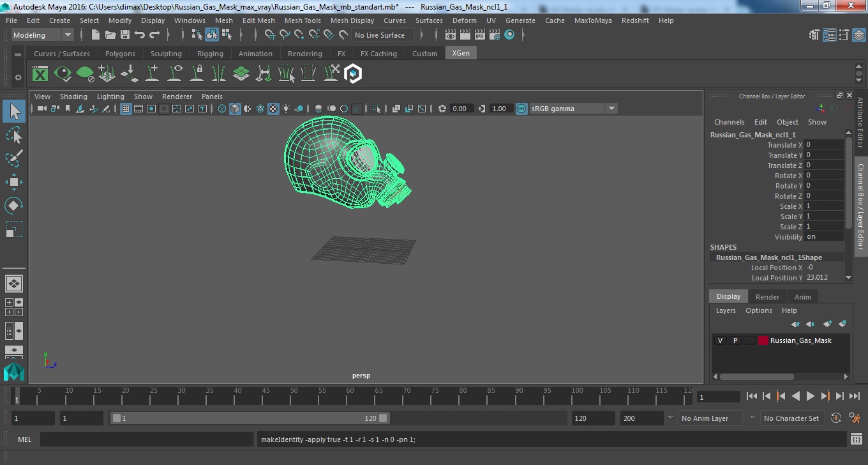Image resolution: width=868 pixels, height=465 pixels.
Task: Open the Redshift menu
Action: point(635,20)
